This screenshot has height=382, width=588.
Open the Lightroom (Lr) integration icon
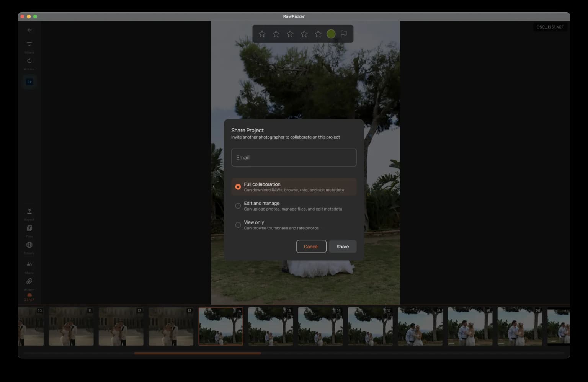(x=29, y=82)
